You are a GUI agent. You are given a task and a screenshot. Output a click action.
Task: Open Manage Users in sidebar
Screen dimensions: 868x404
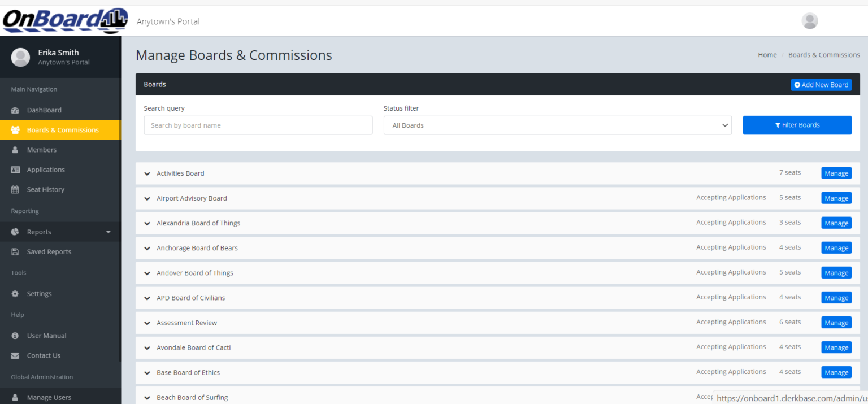click(x=49, y=397)
